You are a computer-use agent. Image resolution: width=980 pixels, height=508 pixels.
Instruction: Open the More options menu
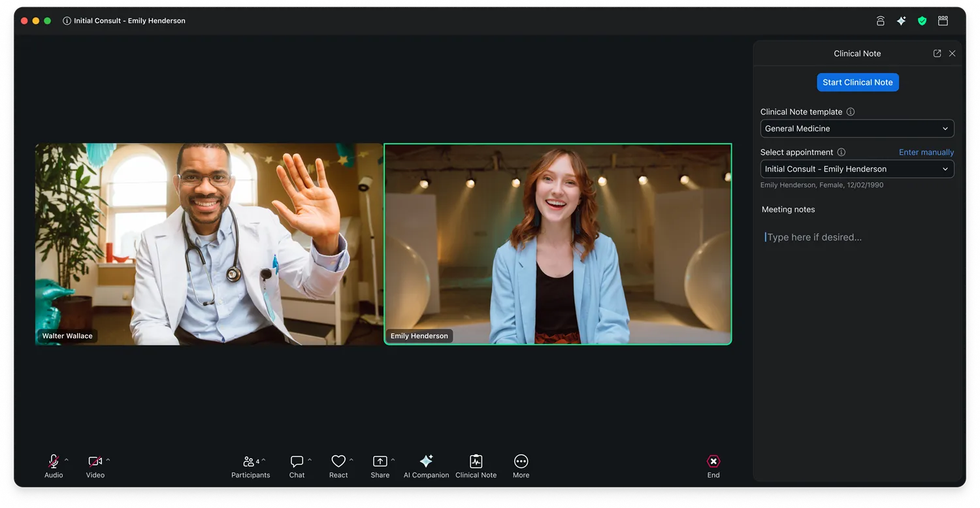(x=521, y=462)
